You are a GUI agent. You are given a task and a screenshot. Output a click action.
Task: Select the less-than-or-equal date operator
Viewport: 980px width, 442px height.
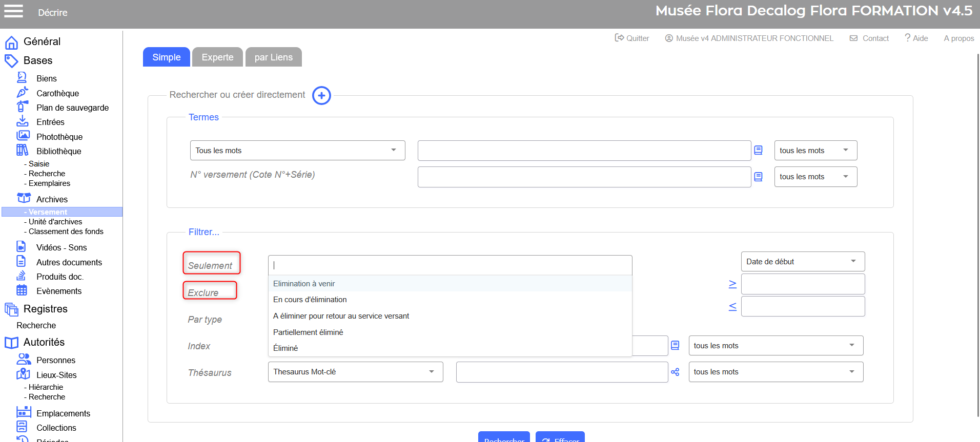(x=732, y=307)
